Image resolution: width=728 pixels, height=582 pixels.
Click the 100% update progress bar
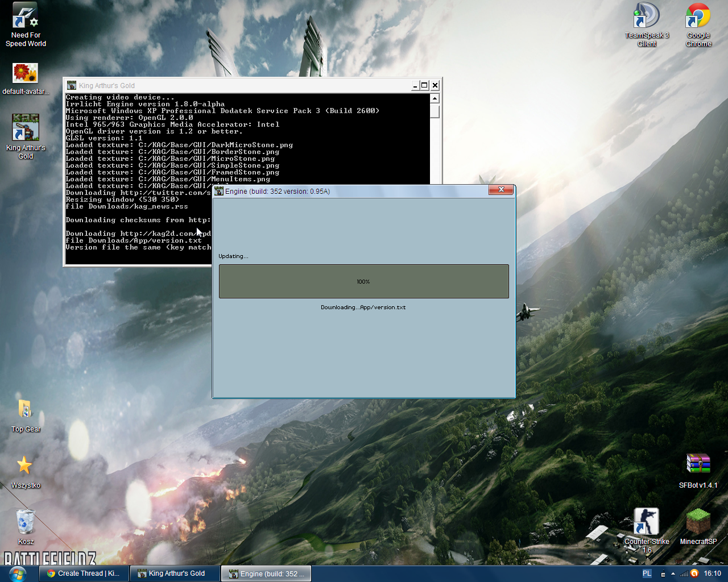click(364, 281)
